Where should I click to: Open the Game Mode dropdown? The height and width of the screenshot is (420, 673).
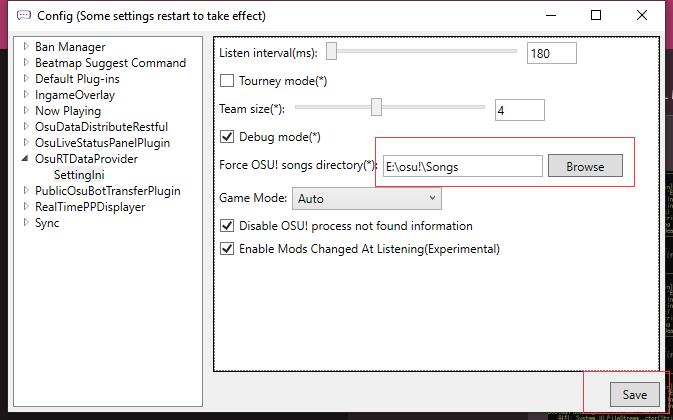[367, 198]
